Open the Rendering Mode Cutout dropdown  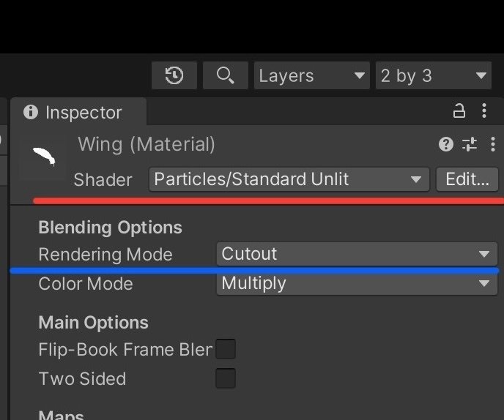point(357,254)
